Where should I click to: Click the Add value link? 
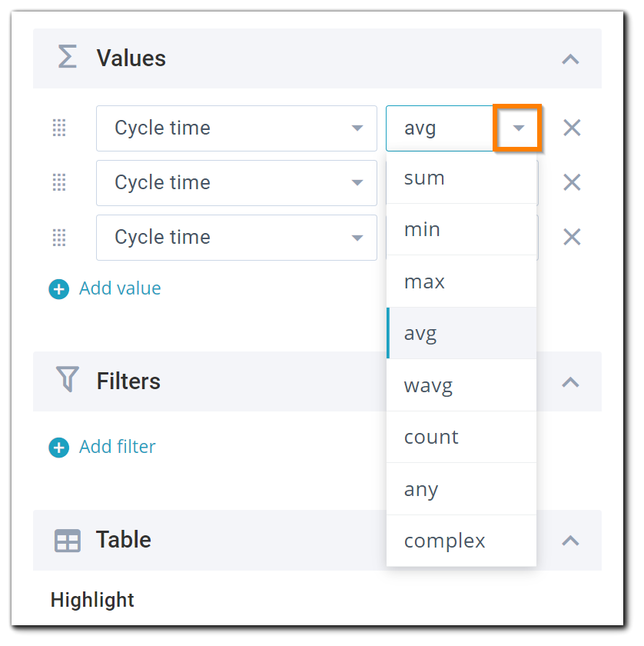[120, 288]
